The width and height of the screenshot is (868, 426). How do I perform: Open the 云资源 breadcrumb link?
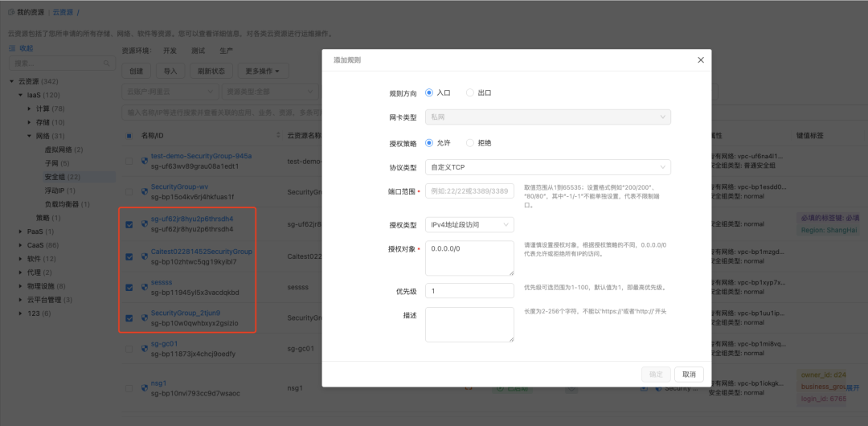[x=63, y=11]
